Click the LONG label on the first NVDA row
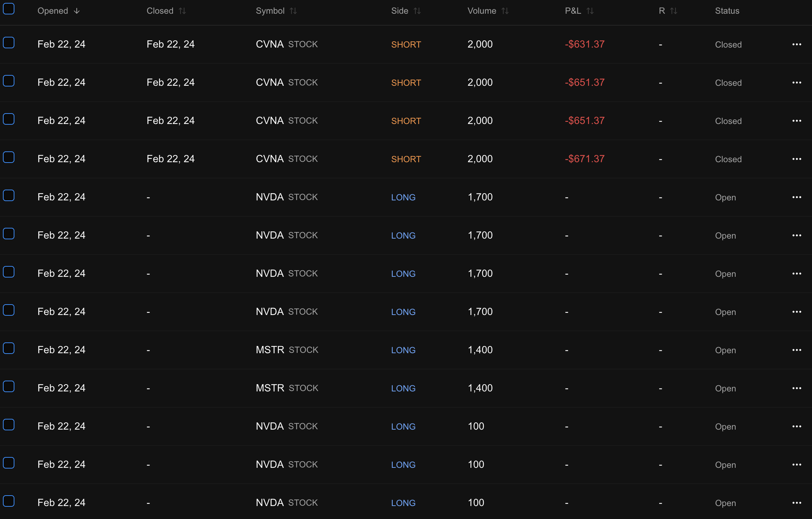 403,197
